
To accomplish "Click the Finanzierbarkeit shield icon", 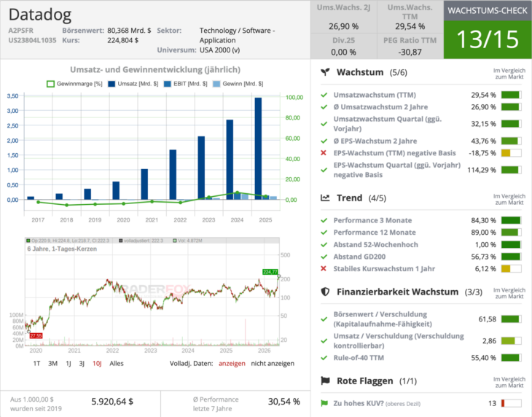I will (325, 292).
